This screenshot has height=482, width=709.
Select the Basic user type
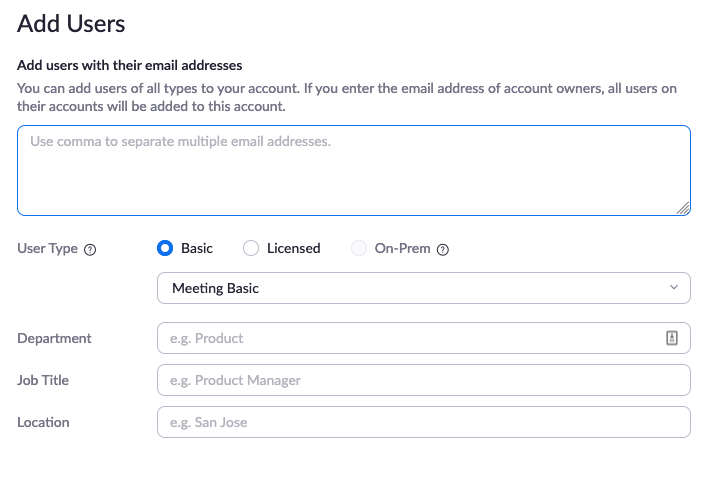tap(166, 248)
